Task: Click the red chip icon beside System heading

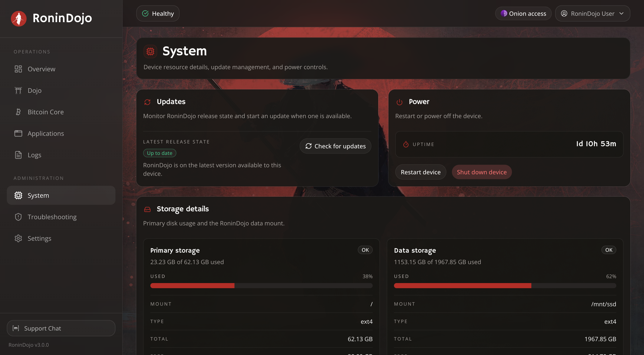Action: tap(150, 52)
